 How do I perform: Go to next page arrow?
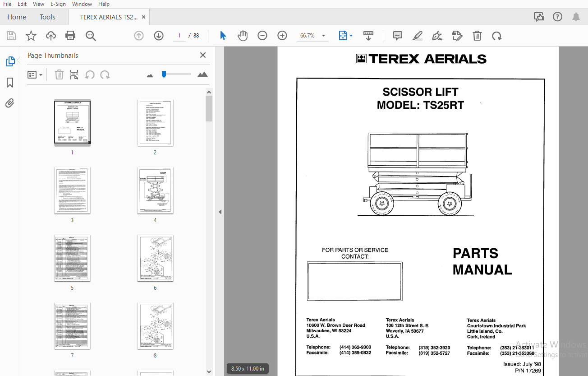point(159,36)
